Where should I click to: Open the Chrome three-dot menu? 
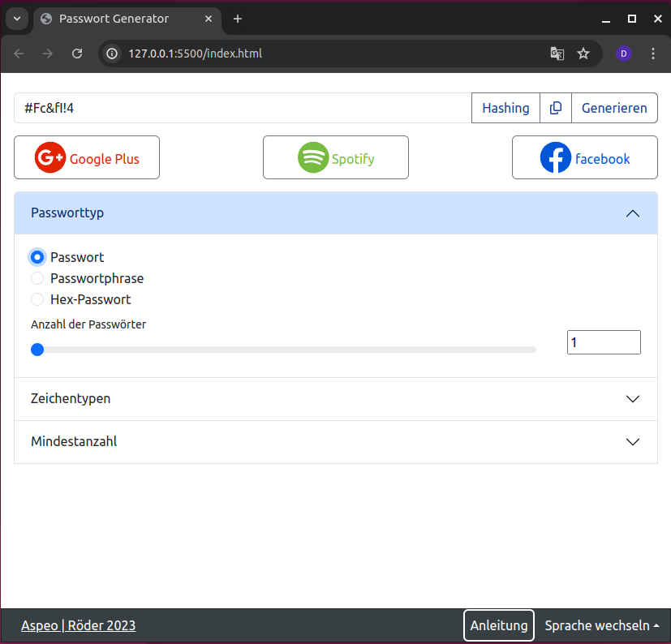(x=652, y=54)
